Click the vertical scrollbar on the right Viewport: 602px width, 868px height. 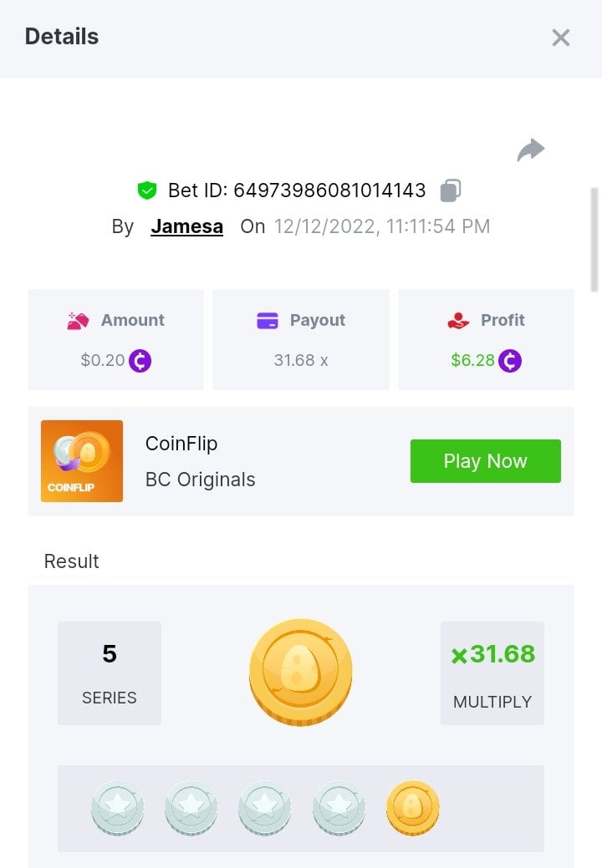click(x=594, y=239)
